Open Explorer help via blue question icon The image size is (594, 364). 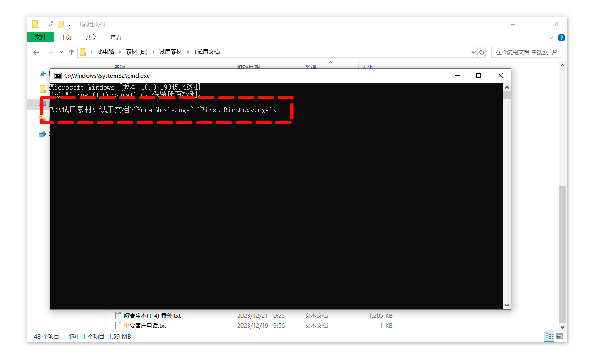[x=561, y=38]
